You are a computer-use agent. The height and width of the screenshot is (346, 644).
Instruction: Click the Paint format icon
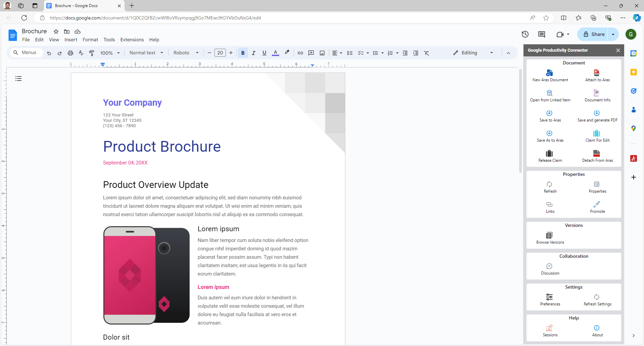(92, 53)
